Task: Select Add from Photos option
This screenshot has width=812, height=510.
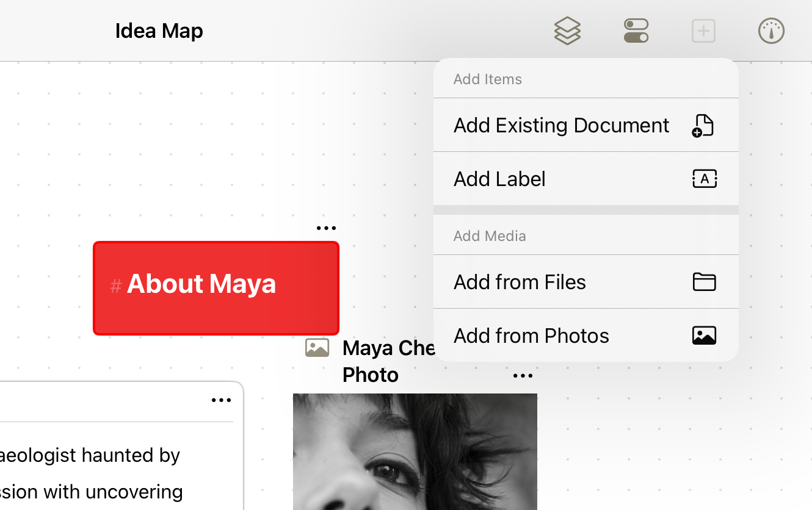Action: pos(531,336)
